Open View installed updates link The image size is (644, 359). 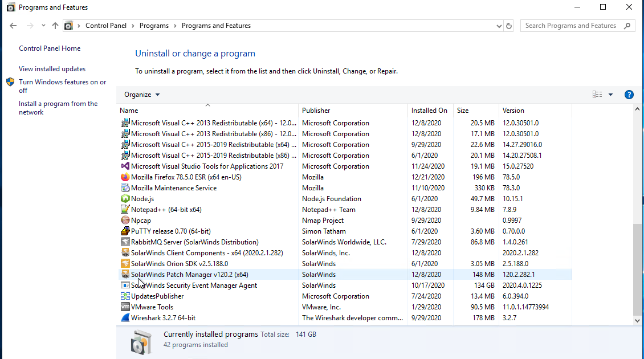[x=52, y=69]
